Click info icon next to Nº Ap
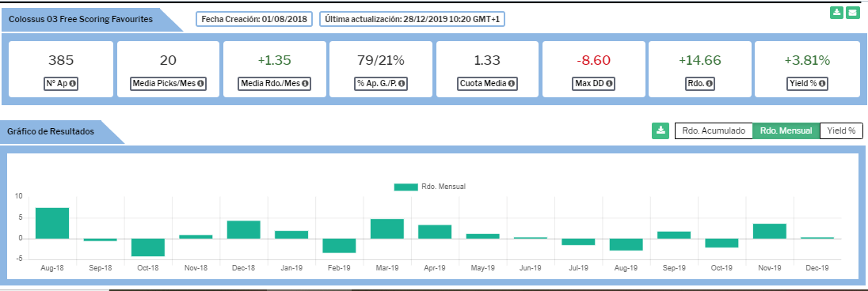This screenshot has width=868, height=291. click(73, 84)
